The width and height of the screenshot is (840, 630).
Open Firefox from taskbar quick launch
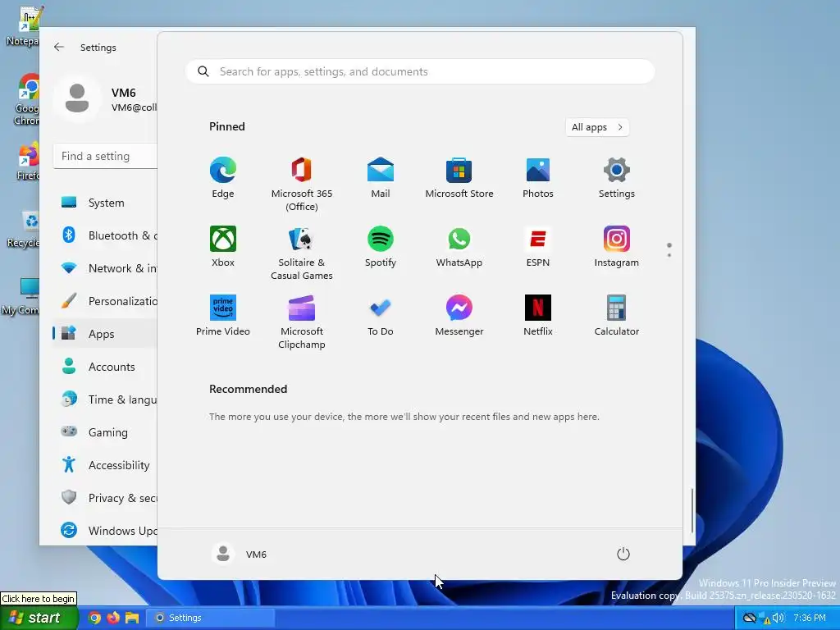pyautogui.click(x=113, y=618)
